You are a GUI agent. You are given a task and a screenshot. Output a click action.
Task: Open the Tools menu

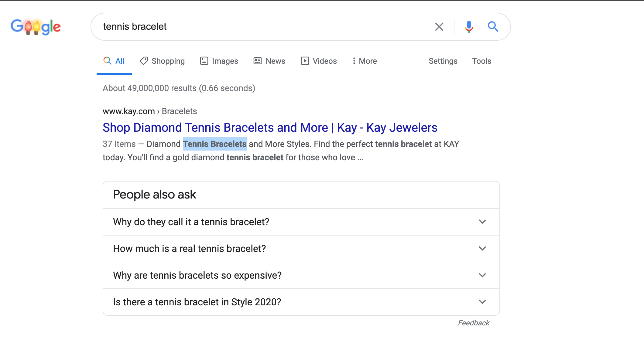pyautogui.click(x=481, y=61)
